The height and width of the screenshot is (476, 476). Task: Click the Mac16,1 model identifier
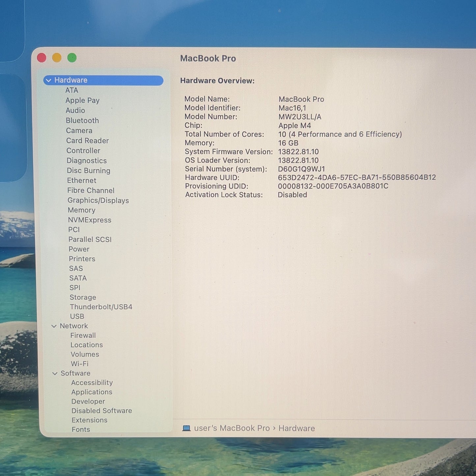click(293, 108)
